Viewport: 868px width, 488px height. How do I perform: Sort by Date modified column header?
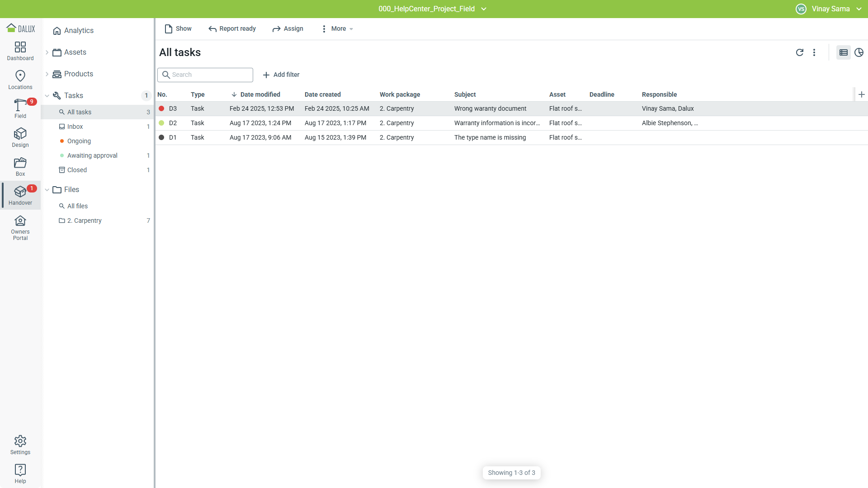260,94
